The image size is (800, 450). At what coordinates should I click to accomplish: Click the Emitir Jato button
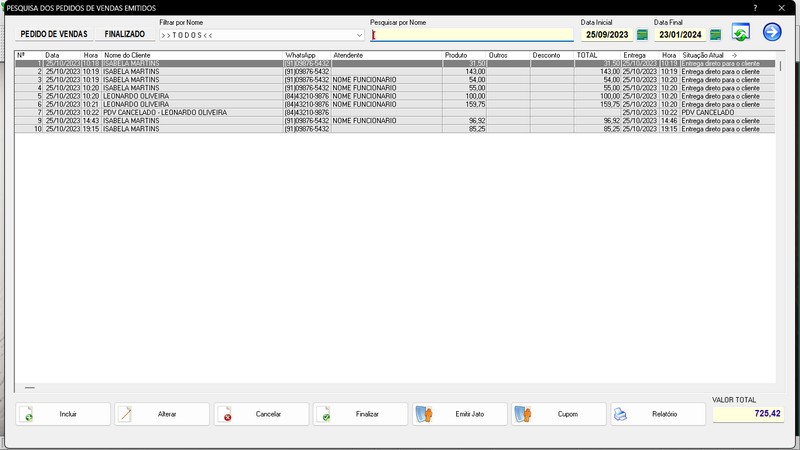460,414
